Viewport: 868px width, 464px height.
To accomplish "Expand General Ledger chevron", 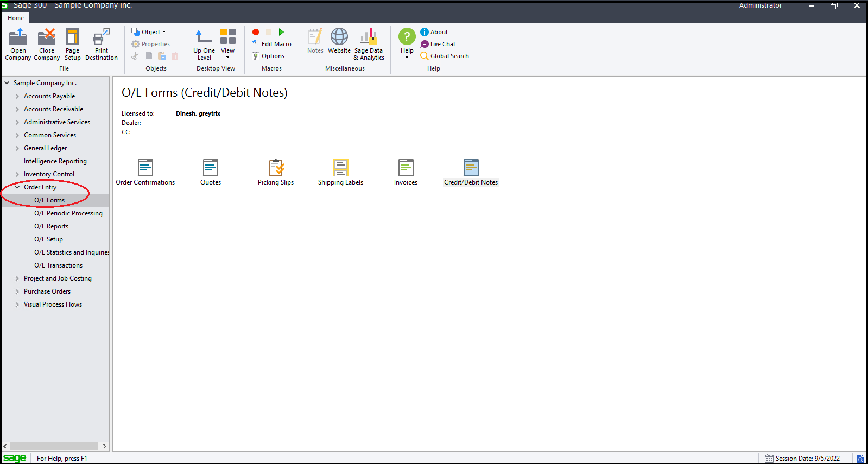I will click(17, 148).
